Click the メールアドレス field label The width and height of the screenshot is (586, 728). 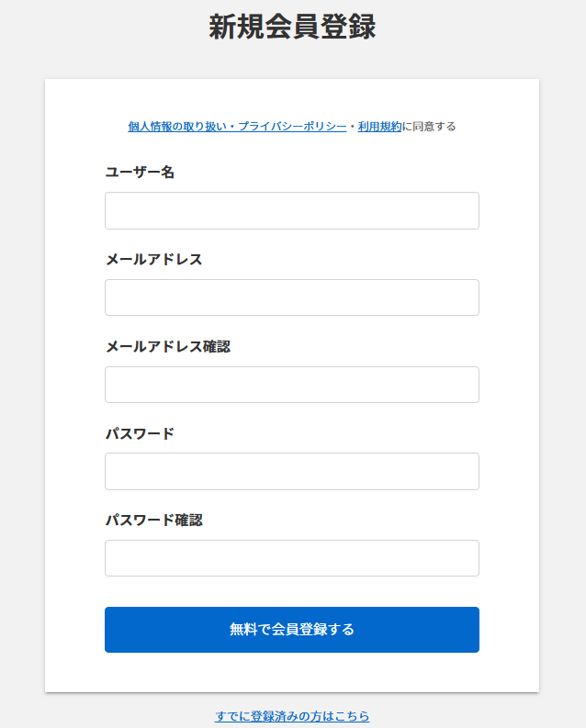153,259
